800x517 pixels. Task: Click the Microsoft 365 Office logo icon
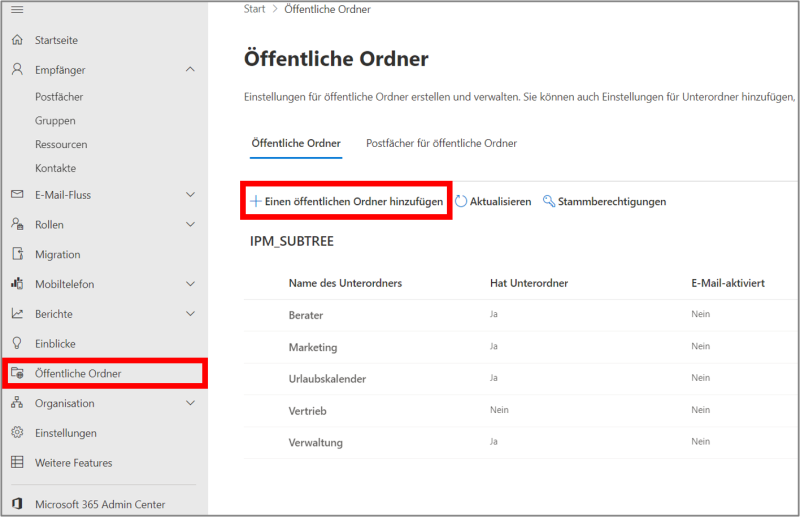[17, 504]
